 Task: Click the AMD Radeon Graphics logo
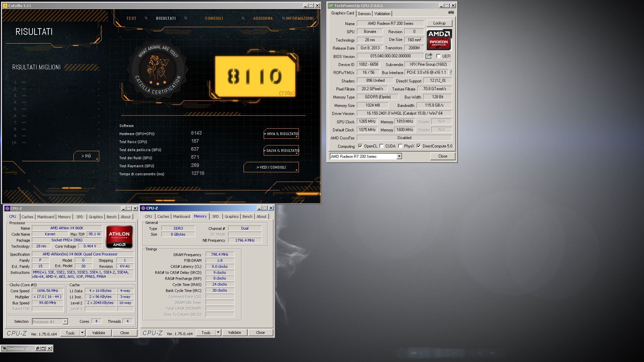coord(439,40)
